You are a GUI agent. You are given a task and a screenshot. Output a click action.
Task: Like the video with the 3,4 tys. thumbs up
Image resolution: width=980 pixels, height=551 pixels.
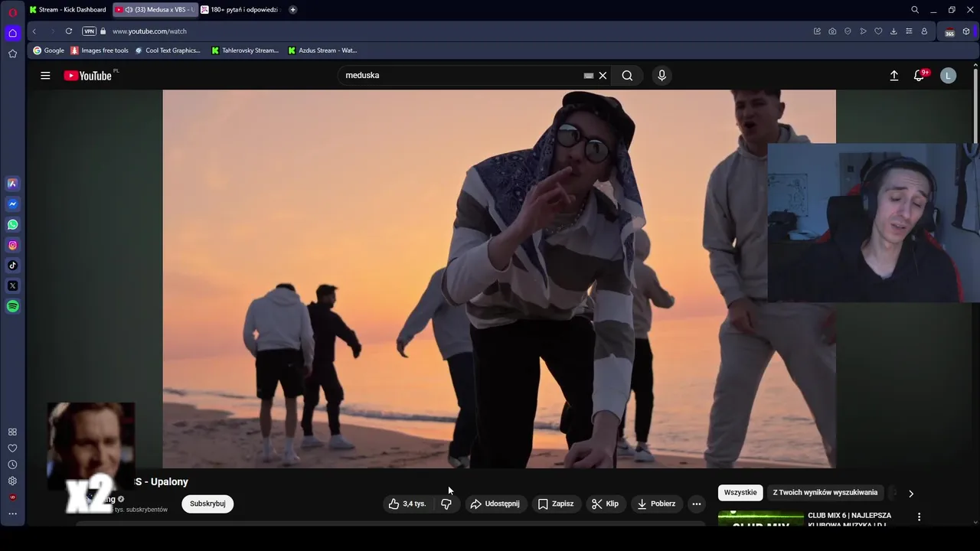point(407,504)
